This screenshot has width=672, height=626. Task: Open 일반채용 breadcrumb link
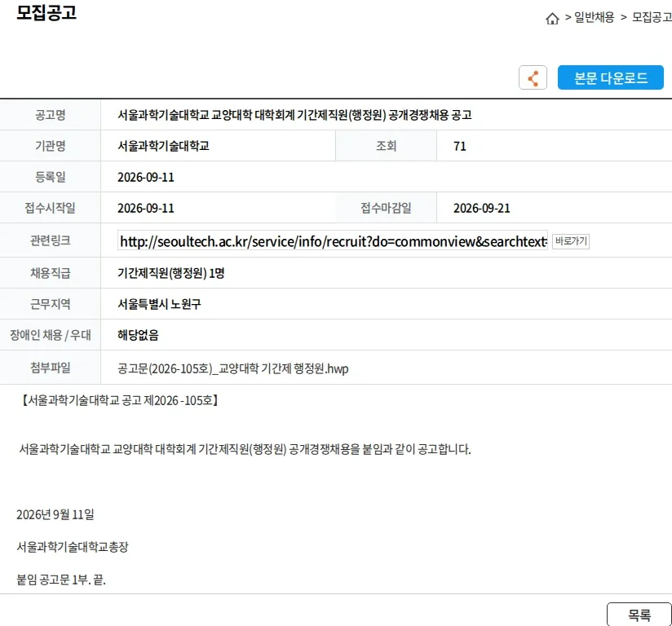tap(594, 17)
